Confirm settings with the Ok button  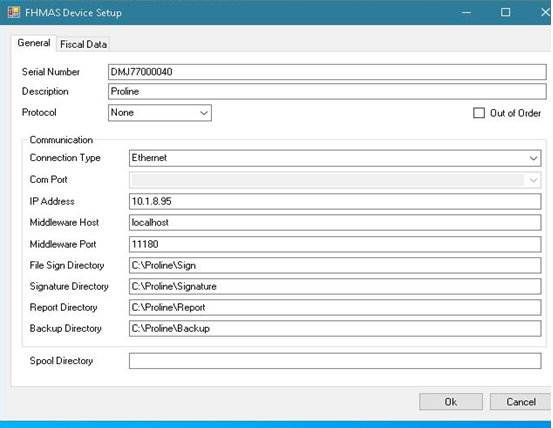tap(451, 402)
